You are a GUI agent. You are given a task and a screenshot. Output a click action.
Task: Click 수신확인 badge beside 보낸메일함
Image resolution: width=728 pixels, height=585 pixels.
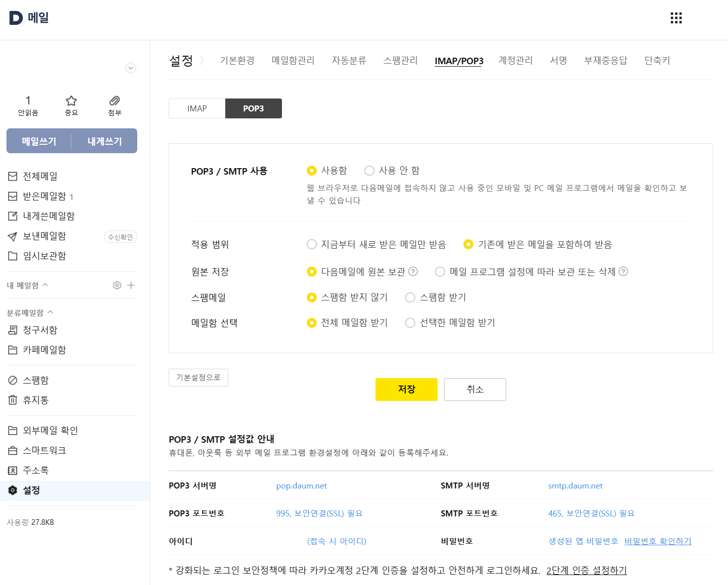(x=120, y=237)
